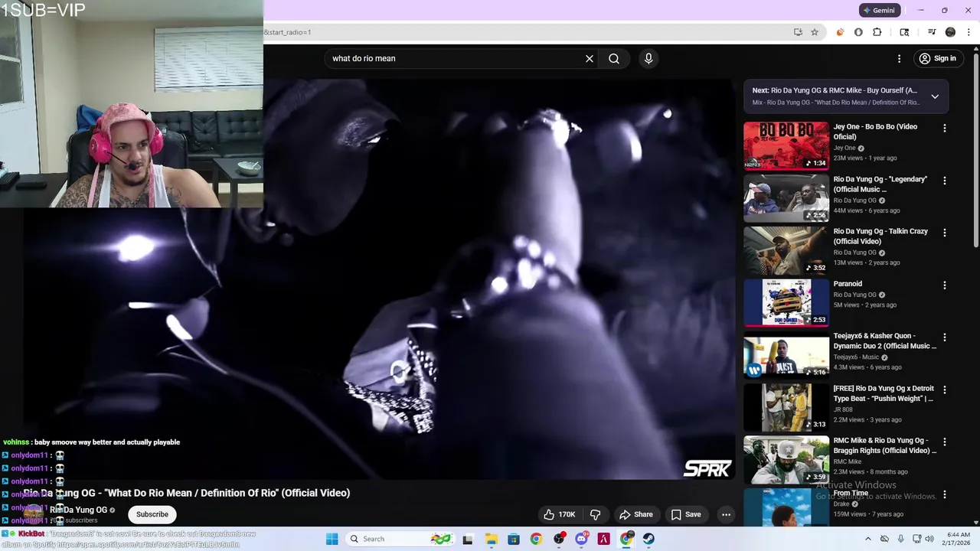
Task: Open the clock showing 6:44 AM
Action: [x=958, y=539]
